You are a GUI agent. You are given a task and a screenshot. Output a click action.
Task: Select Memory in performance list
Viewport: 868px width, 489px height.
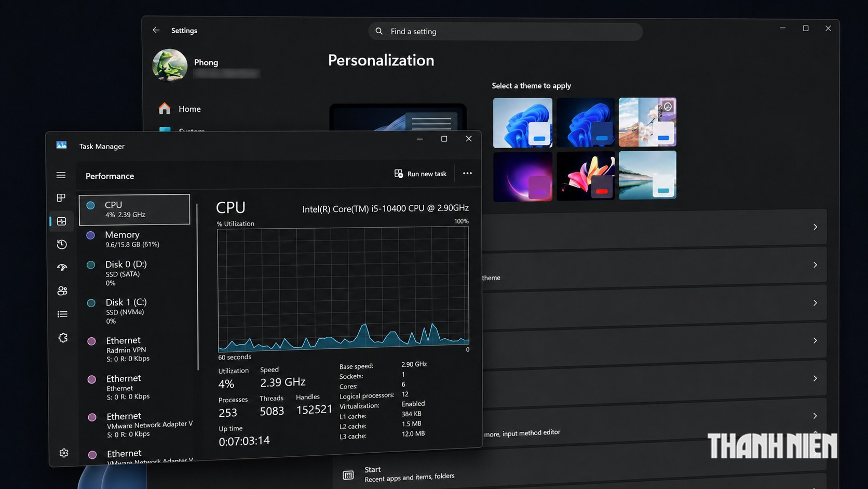pos(135,239)
